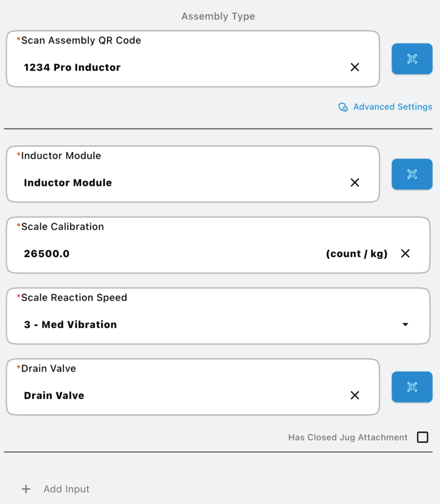Click the plus icon beside Add Input
Screen dimensions: 440x504
pyautogui.click(x=26, y=489)
